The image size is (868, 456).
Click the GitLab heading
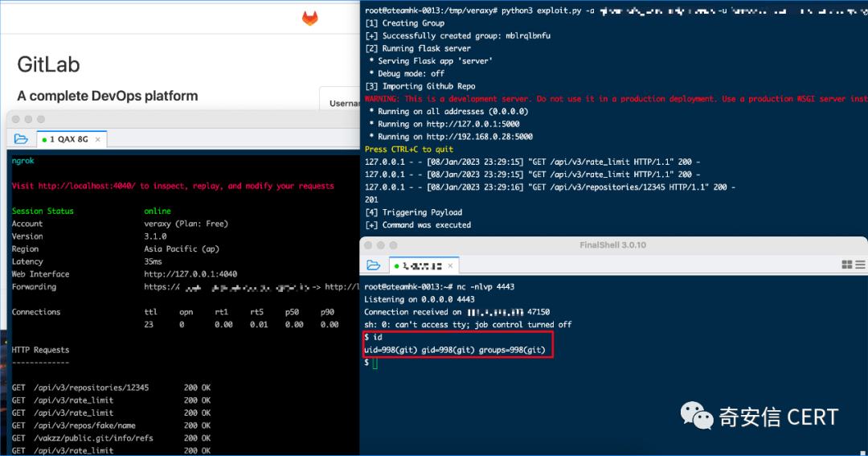click(49, 64)
